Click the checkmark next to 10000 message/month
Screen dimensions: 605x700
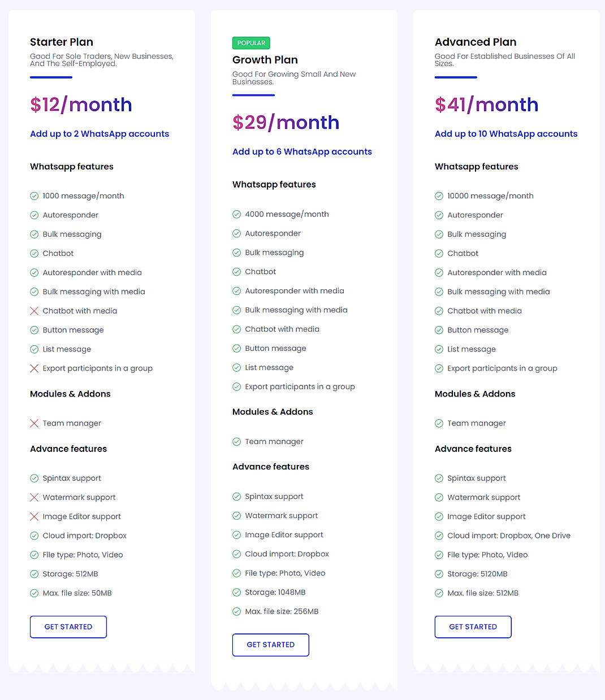point(439,195)
